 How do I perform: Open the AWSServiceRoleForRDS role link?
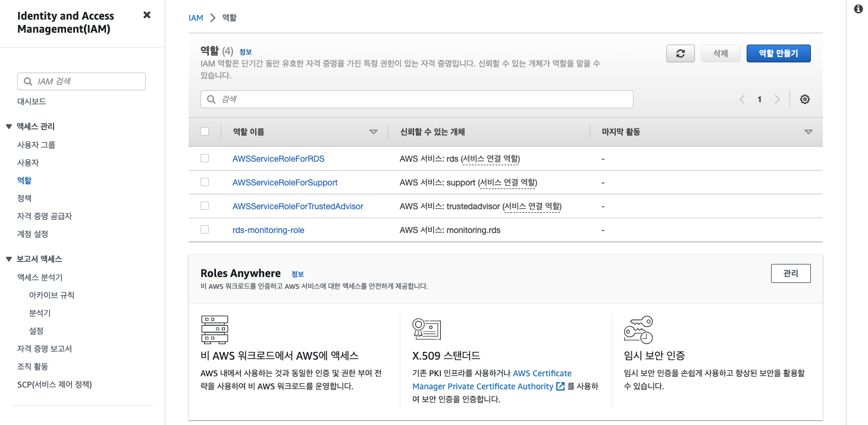[x=278, y=159]
